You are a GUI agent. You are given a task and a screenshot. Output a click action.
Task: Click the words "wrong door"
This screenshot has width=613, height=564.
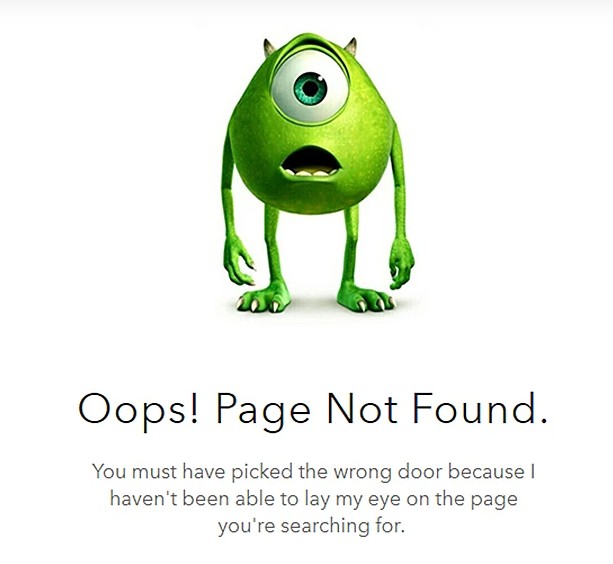pos(387,473)
